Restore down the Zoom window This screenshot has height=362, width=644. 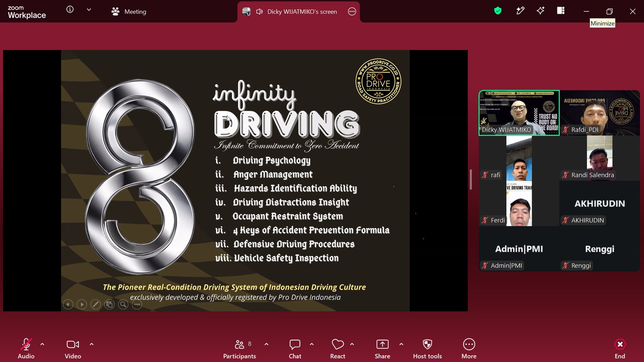pyautogui.click(x=609, y=11)
